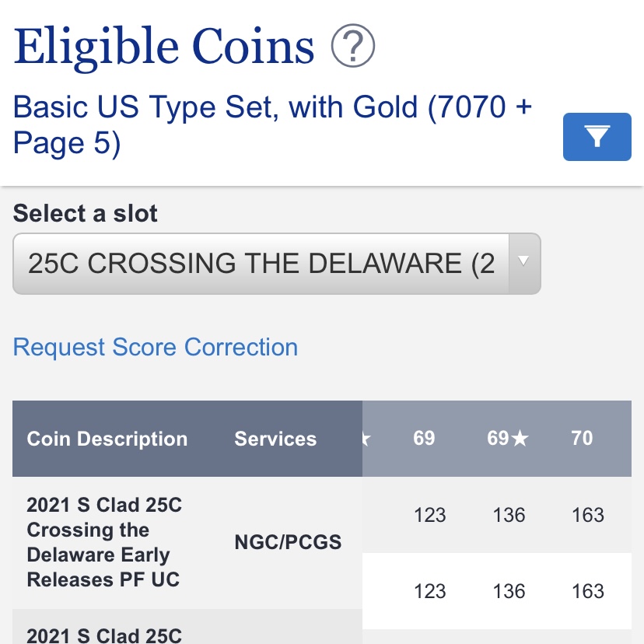The width and height of the screenshot is (644, 644).
Task: Select the 69★ grade column header
Action: click(x=508, y=438)
